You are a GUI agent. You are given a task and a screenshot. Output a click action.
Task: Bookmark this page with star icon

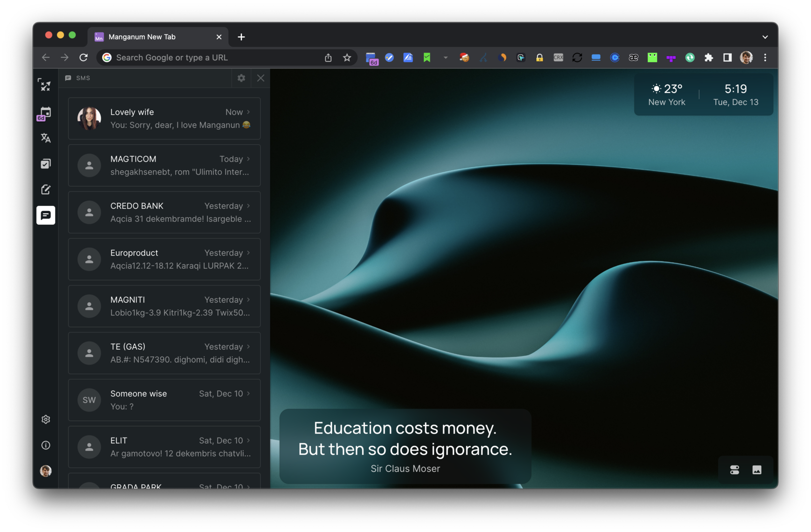347,58
